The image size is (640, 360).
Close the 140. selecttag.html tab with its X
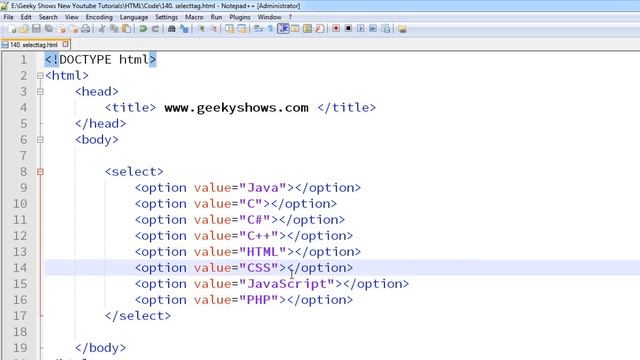coord(65,44)
